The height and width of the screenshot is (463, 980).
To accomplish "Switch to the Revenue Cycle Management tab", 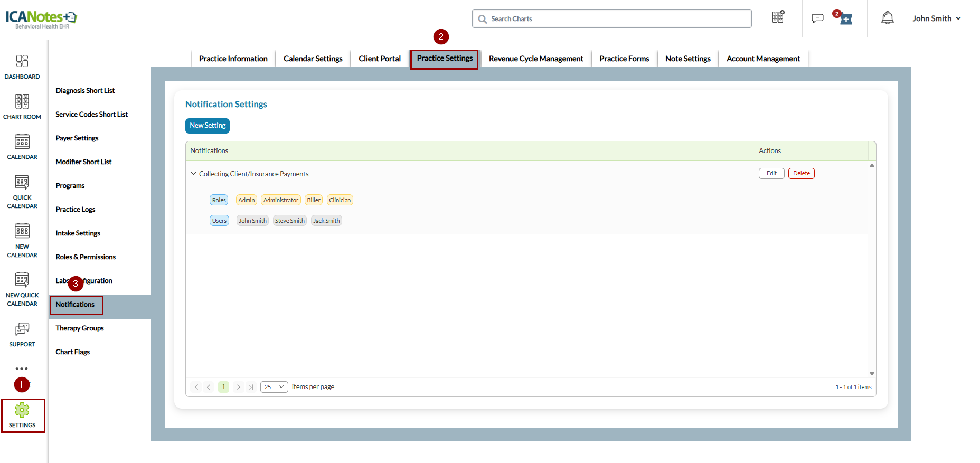I will click(x=535, y=59).
